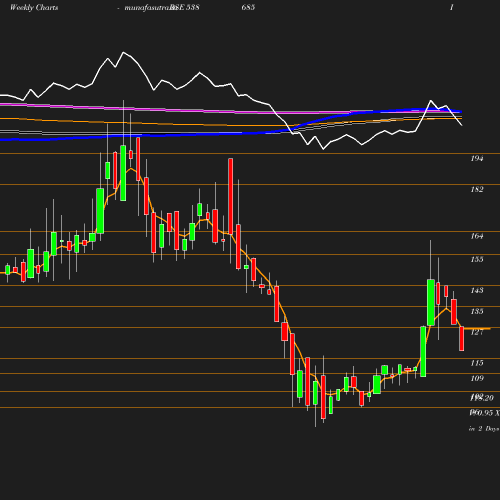Click the '685' number in header
The image size is (500, 500).
[x=248, y=7]
